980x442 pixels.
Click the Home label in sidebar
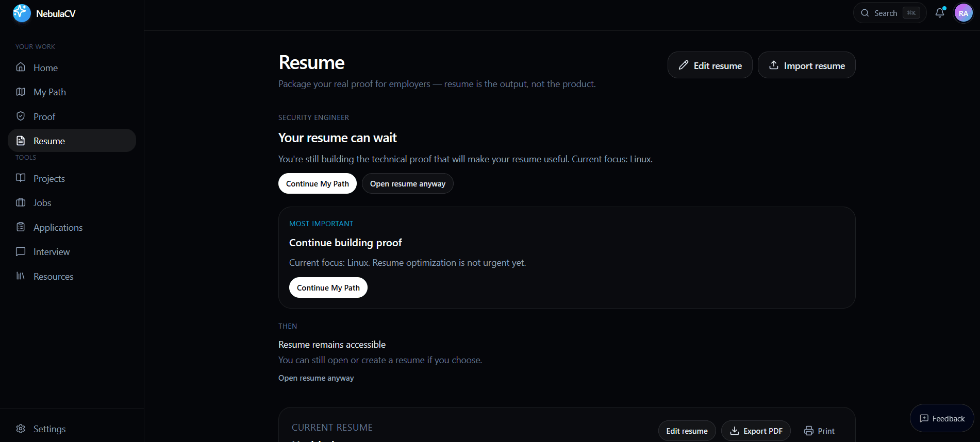[x=45, y=67]
